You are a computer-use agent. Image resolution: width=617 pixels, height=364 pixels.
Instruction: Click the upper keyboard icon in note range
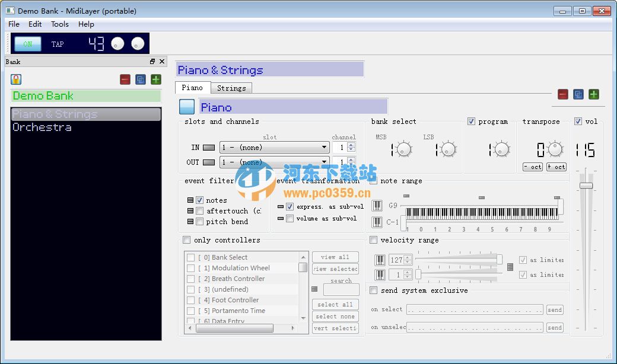378,205
